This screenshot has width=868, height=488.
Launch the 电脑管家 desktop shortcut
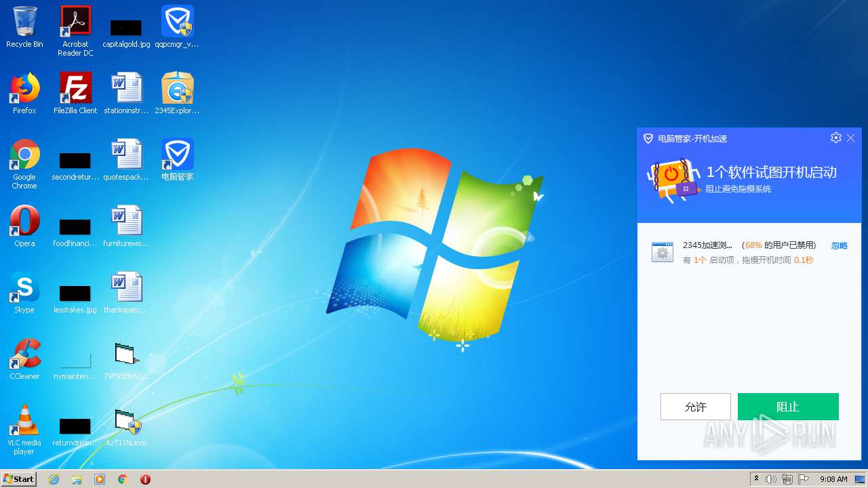[177, 160]
